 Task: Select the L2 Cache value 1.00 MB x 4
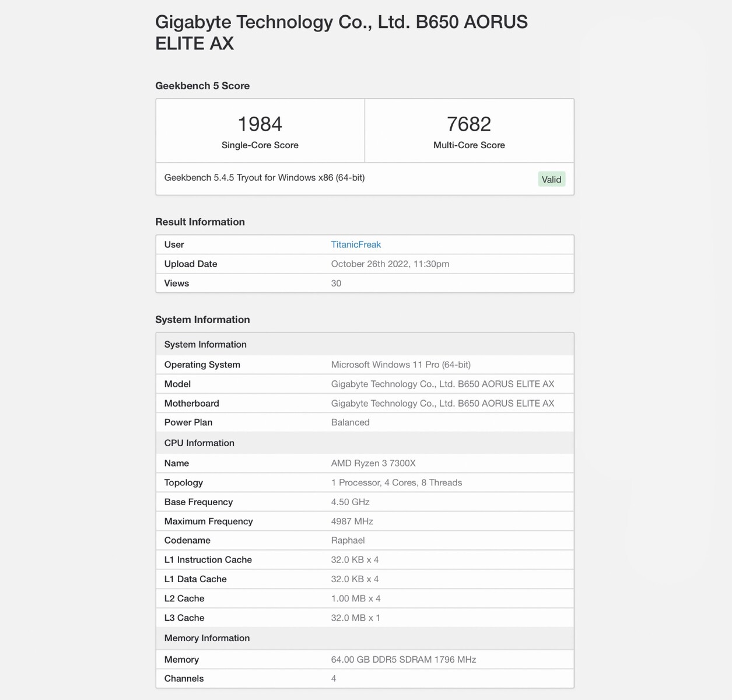click(356, 598)
